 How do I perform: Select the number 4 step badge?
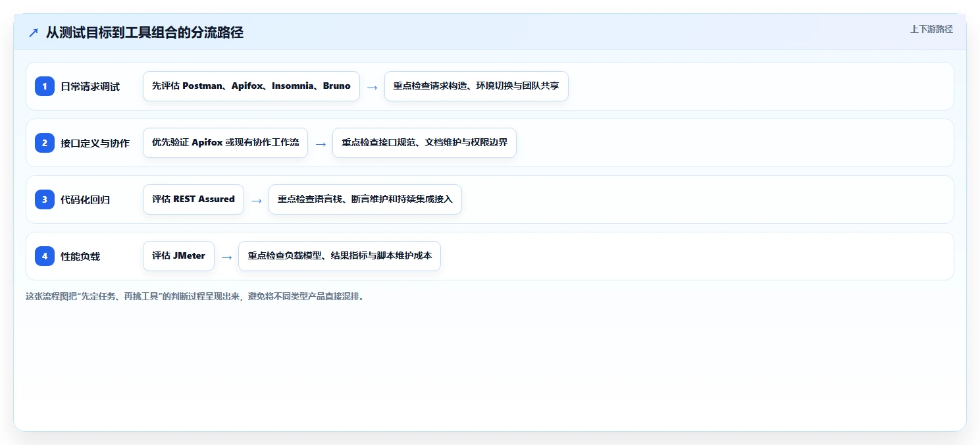point(45,256)
